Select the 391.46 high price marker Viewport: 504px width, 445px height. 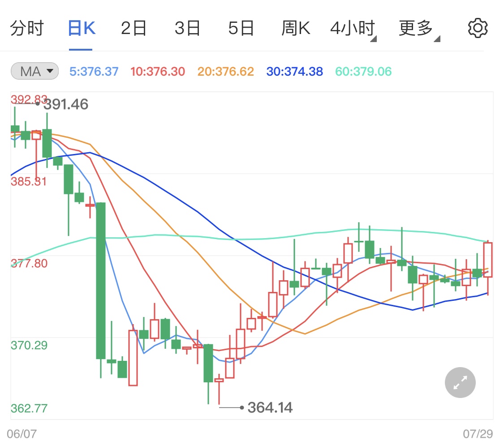click(x=65, y=103)
